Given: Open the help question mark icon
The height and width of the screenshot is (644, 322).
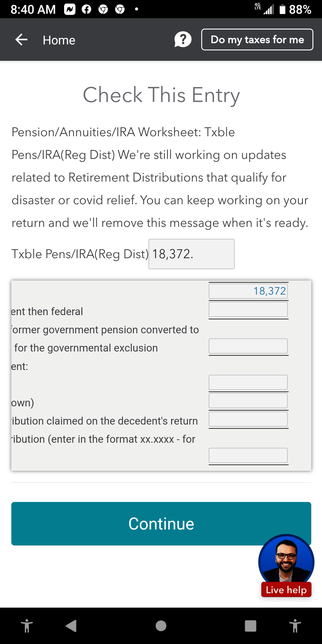Looking at the screenshot, I should coord(182,39).
